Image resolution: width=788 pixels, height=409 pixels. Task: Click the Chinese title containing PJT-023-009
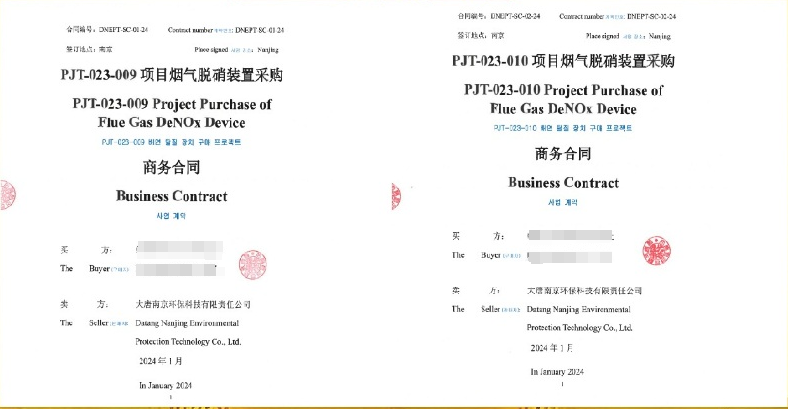coord(171,75)
